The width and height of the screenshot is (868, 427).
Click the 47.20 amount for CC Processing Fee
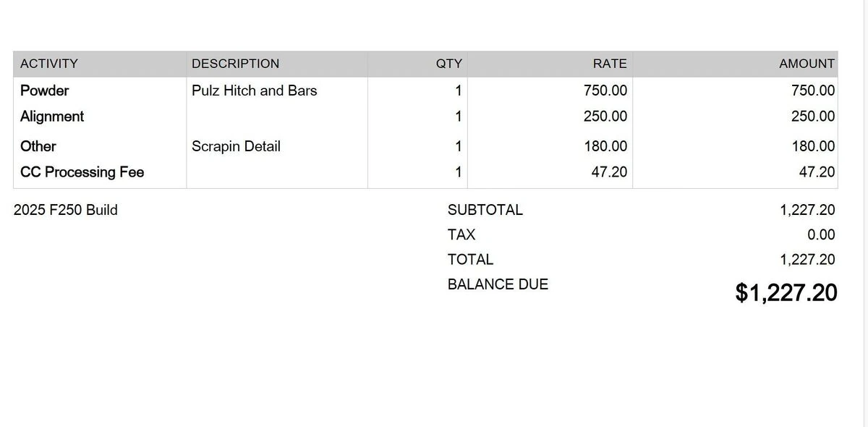tap(817, 172)
